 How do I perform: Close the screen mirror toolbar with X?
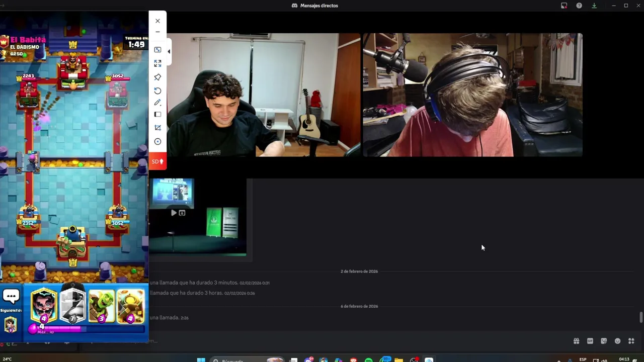[157, 21]
